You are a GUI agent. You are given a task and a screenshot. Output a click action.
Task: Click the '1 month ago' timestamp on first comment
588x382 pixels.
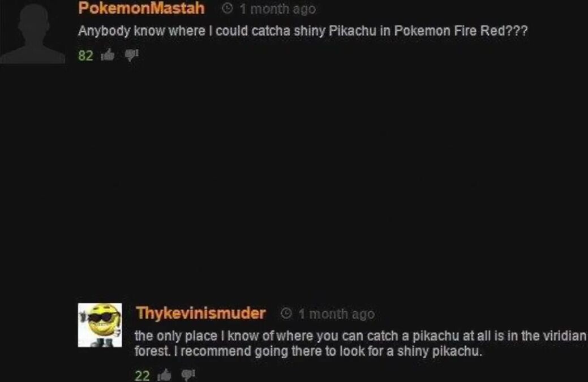(278, 8)
